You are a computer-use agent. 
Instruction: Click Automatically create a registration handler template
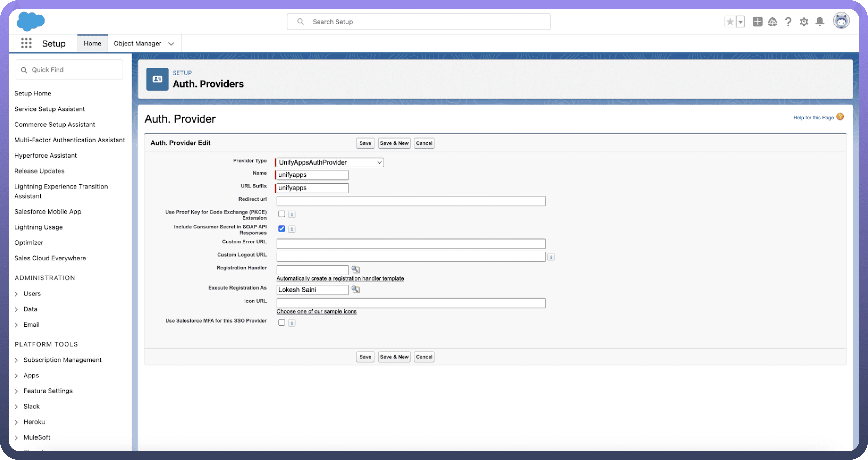tap(340, 279)
